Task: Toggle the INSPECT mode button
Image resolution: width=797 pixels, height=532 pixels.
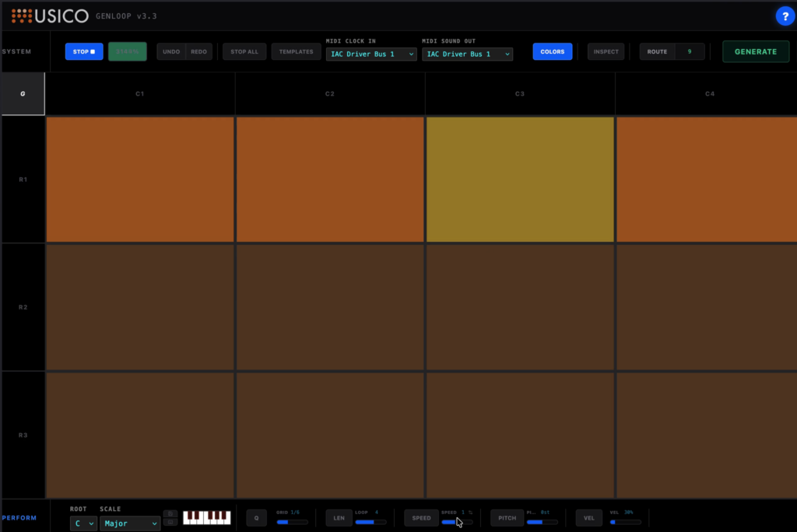Action: tap(606, 52)
